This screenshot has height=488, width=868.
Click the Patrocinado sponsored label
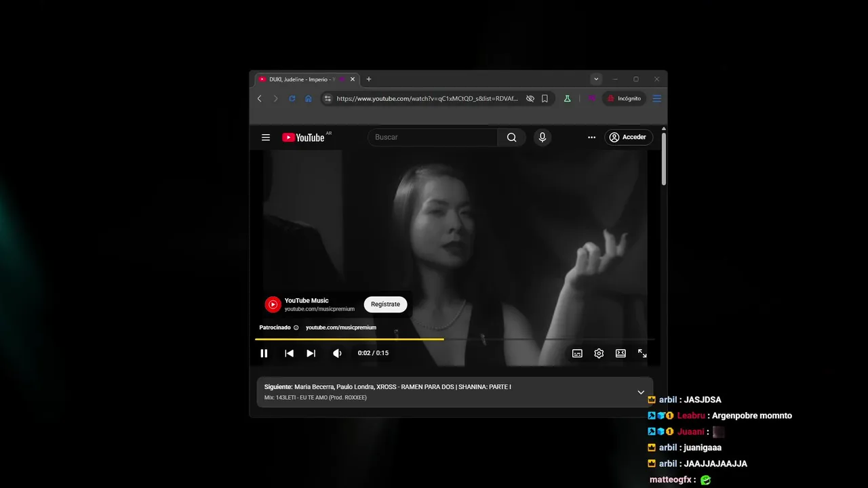click(275, 327)
